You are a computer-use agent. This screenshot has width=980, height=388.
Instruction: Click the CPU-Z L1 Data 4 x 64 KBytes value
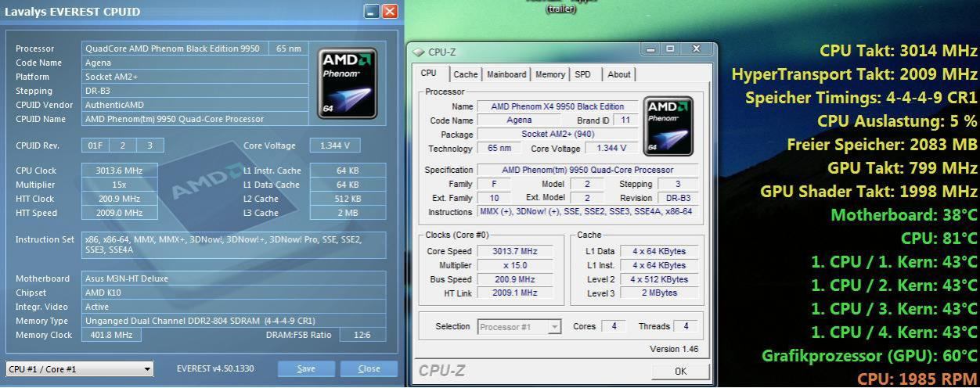pyautogui.click(x=659, y=251)
